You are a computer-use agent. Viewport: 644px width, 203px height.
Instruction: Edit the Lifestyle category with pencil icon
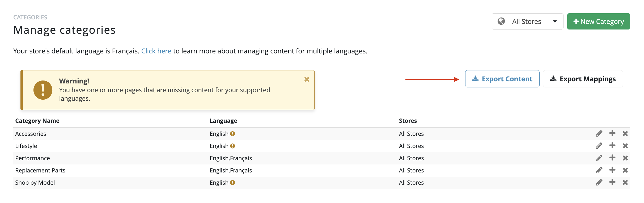pyautogui.click(x=599, y=146)
